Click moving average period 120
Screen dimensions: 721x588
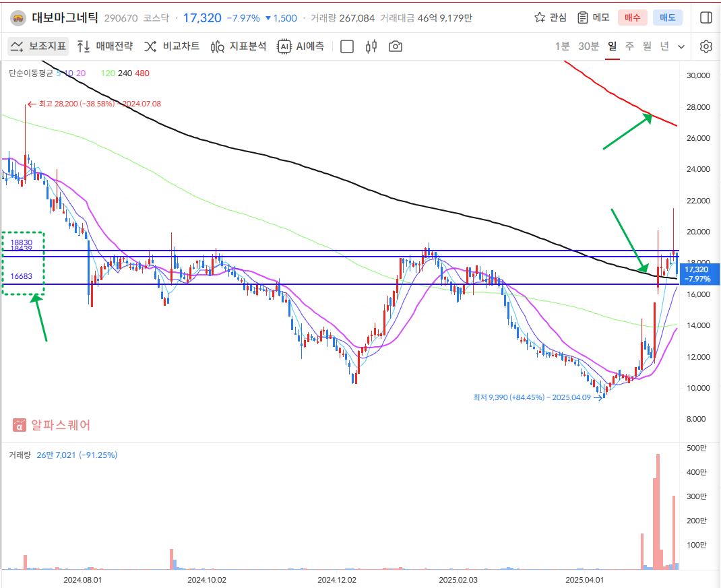point(108,73)
